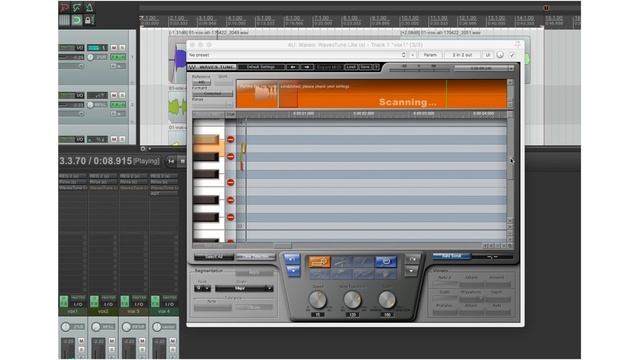Click the go-to-start transport button

pos(171,162)
